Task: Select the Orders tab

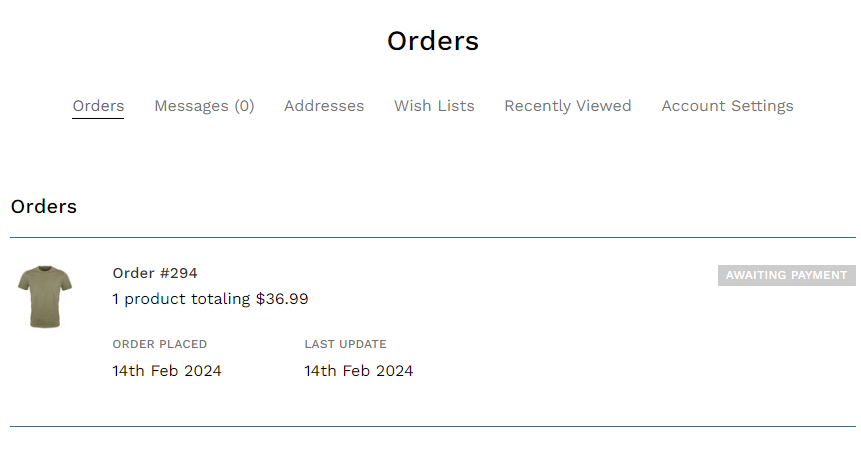Action: [98, 106]
